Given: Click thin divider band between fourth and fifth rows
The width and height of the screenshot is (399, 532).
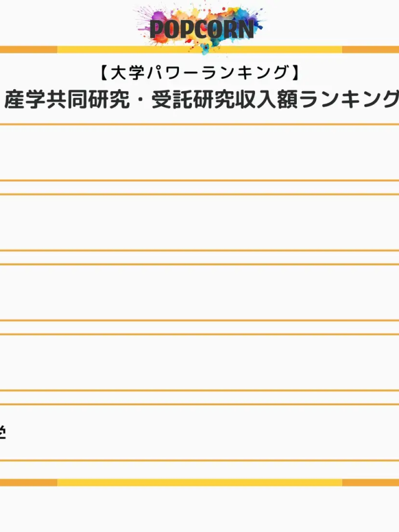Looking at the screenshot, I should [199, 397].
